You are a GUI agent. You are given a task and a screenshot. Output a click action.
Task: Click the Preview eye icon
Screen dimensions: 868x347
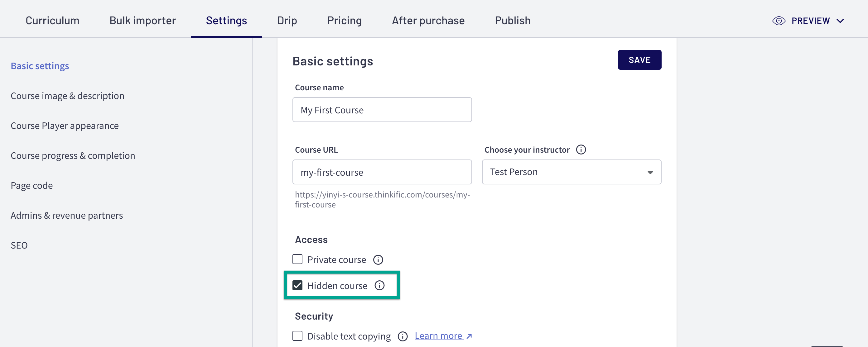tap(779, 21)
